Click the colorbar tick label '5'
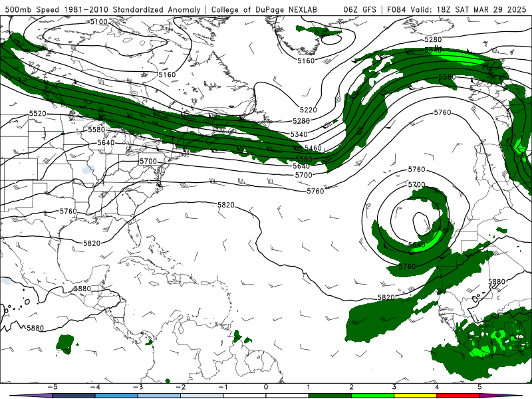The image size is (532, 399). pos(479,387)
